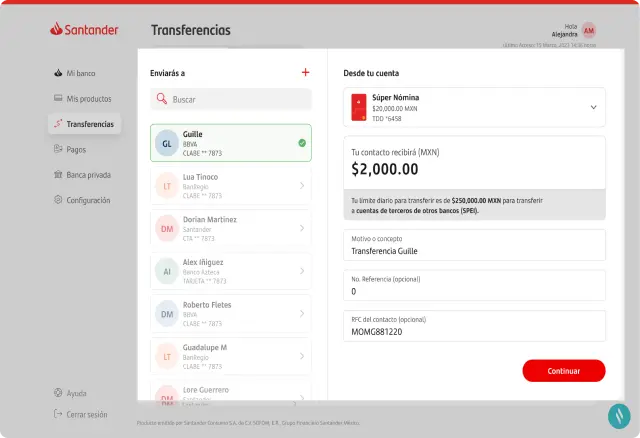Click the Santander logo
Screen dimensions: 640x438
[x=84, y=29]
